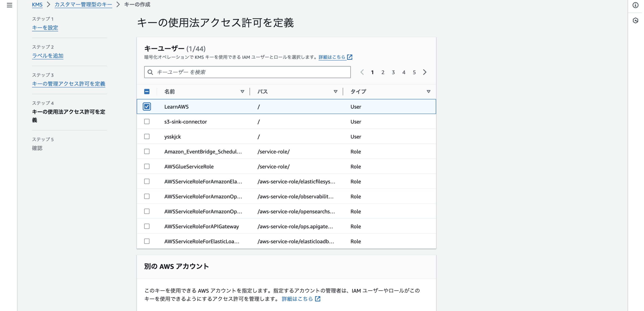Go to next page with right chevron
The height and width of the screenshot is (311, 644).
tap(425, 72)
